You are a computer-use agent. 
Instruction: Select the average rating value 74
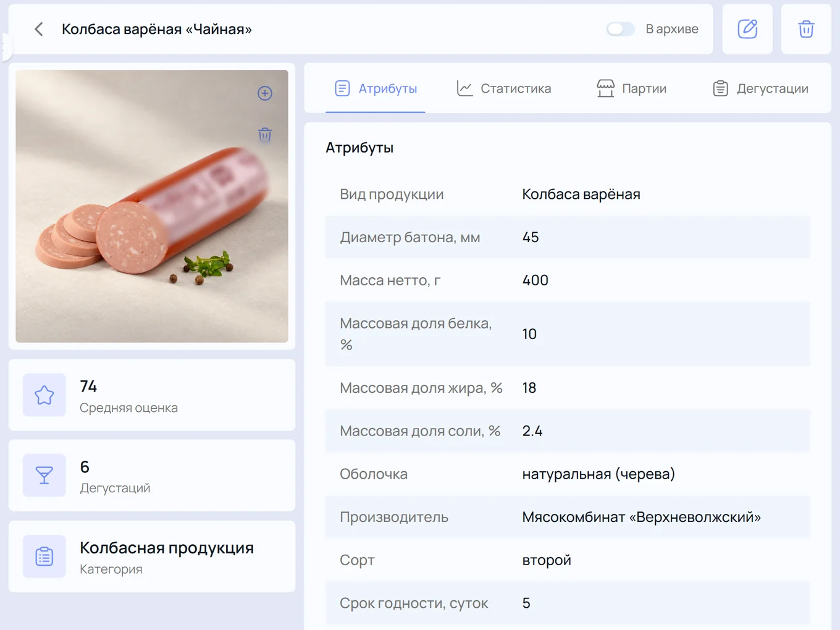(88, 387)
